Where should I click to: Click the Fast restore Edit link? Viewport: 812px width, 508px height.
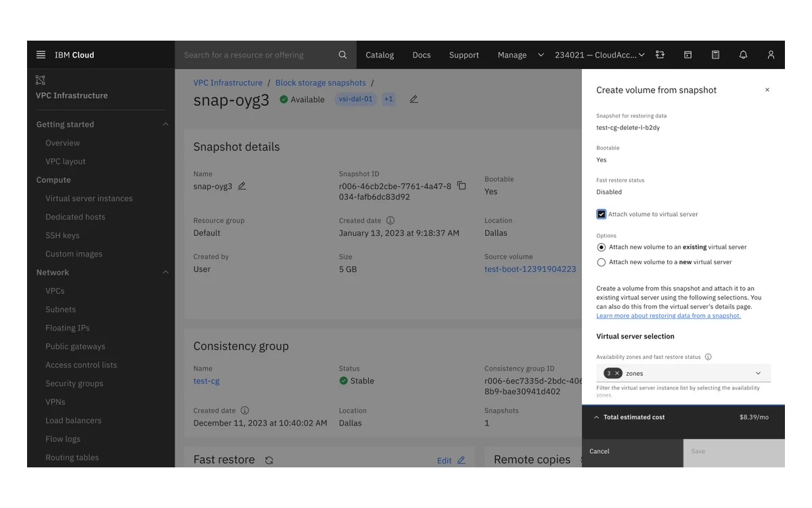[x=444, y=461]
